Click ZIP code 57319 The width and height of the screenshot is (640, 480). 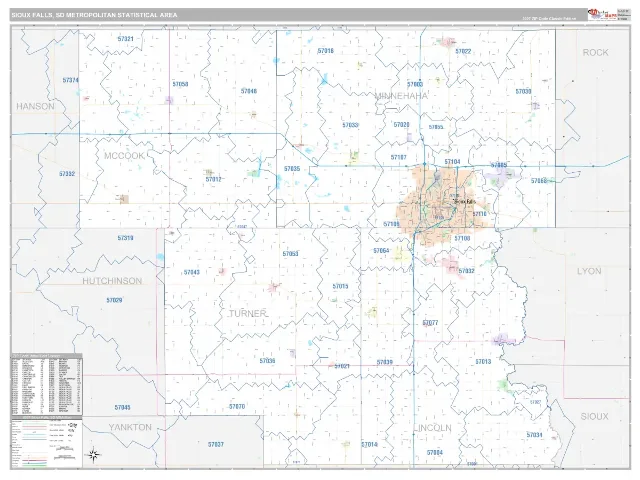click(x=125, y=238)
